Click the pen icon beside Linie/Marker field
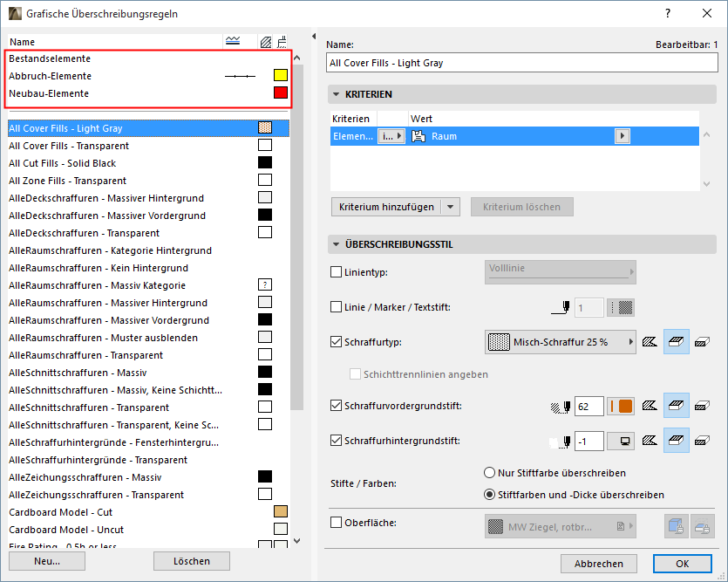Image resolution: width=728 pixels, height=582 pixels. [x=561, y=307]
